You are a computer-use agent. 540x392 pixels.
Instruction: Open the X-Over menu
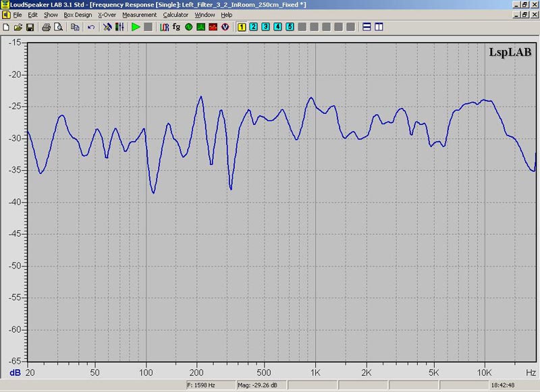point(107,15)
